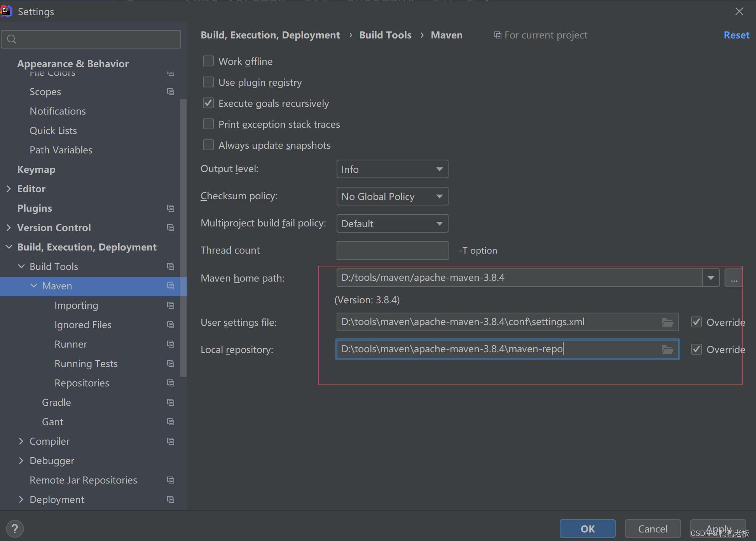The image size is (756, 541).
Task: Uncheck Execute goals recursively
Action: pos(208,103)
